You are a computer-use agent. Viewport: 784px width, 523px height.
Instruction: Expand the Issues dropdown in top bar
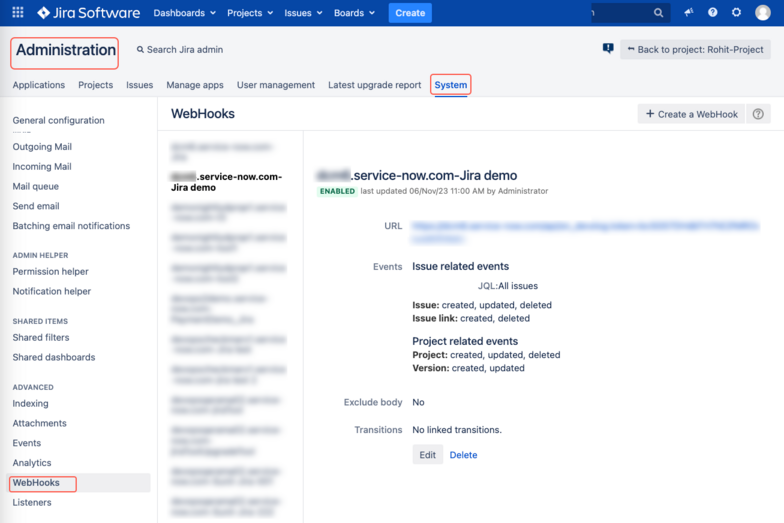pos(303,13)
